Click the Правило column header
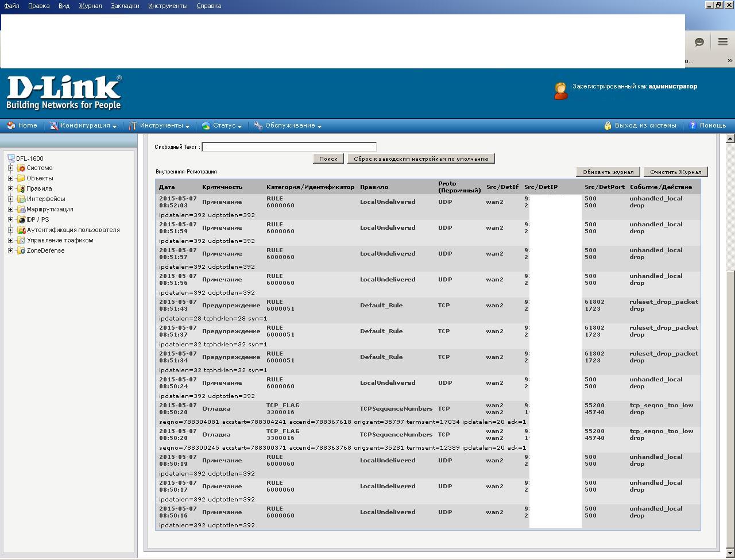 (x=374, y=187)
